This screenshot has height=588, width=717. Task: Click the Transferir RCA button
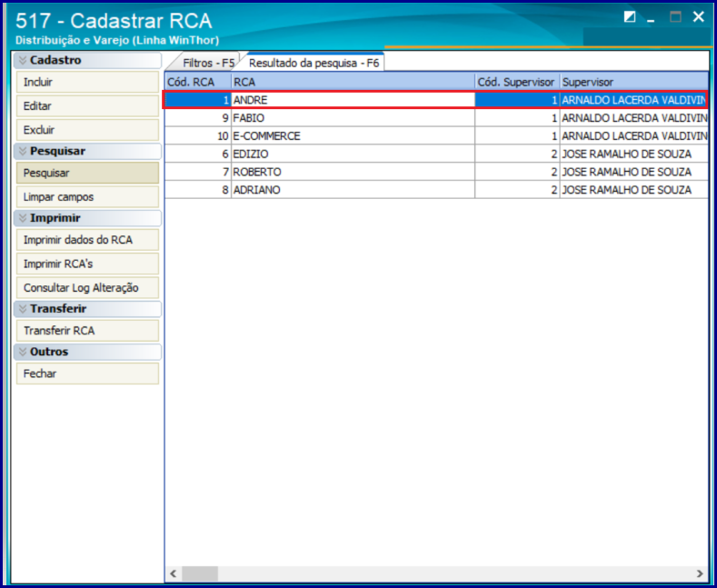(87, 331)
